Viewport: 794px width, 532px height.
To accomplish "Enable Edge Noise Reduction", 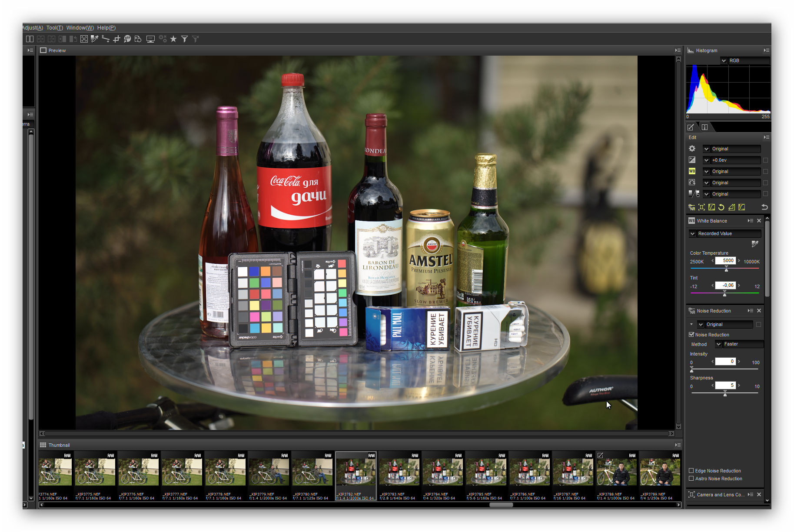I will [691, 471].
